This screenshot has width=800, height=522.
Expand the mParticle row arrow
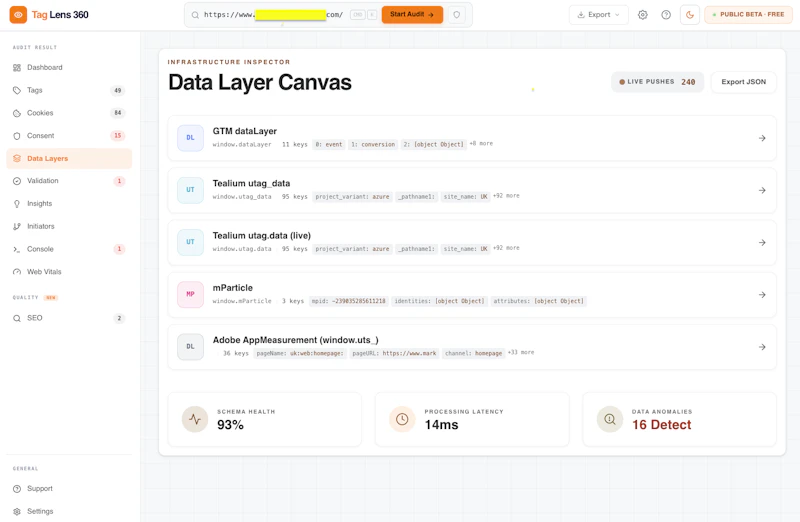(762, 295)
